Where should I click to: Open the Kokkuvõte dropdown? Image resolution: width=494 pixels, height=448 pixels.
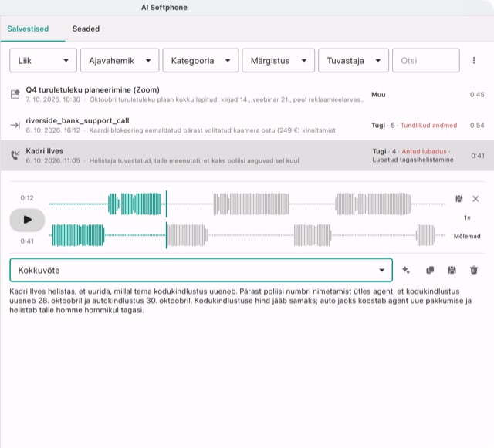point(201,270)
